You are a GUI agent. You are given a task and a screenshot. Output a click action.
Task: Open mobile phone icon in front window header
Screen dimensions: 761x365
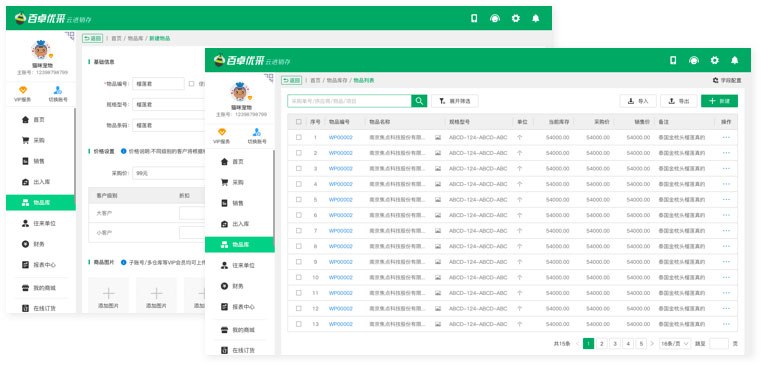(x=673, y=60)
